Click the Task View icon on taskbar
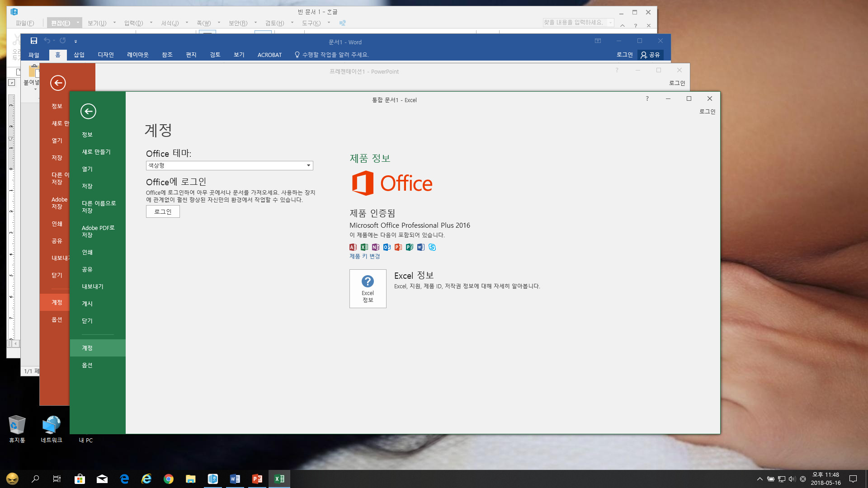Image resolution: width=868 pixels, height=488 pixels. [x=57, y=479]
